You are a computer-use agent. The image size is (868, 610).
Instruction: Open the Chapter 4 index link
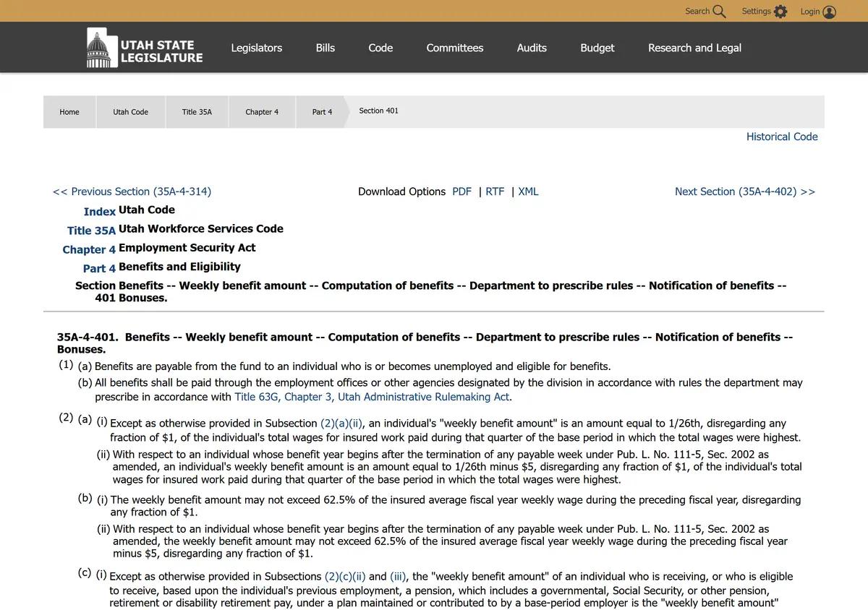89,249
